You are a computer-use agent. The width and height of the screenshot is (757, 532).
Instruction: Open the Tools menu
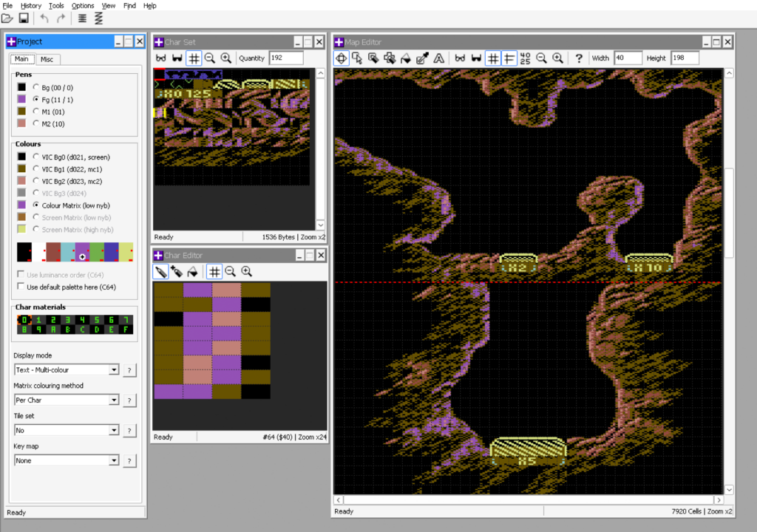[x=56, y=6]
